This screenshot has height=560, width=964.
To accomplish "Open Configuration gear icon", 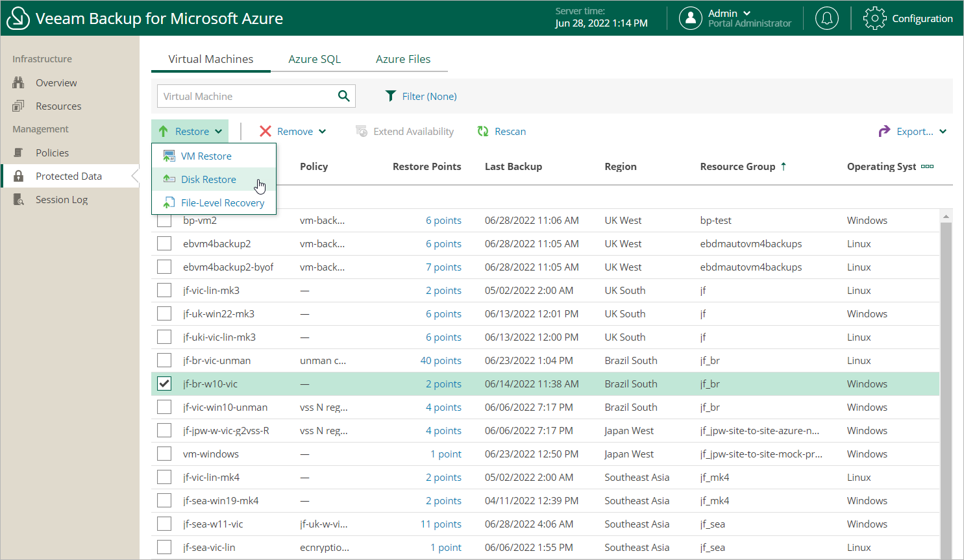I will [x=874, y=18].
